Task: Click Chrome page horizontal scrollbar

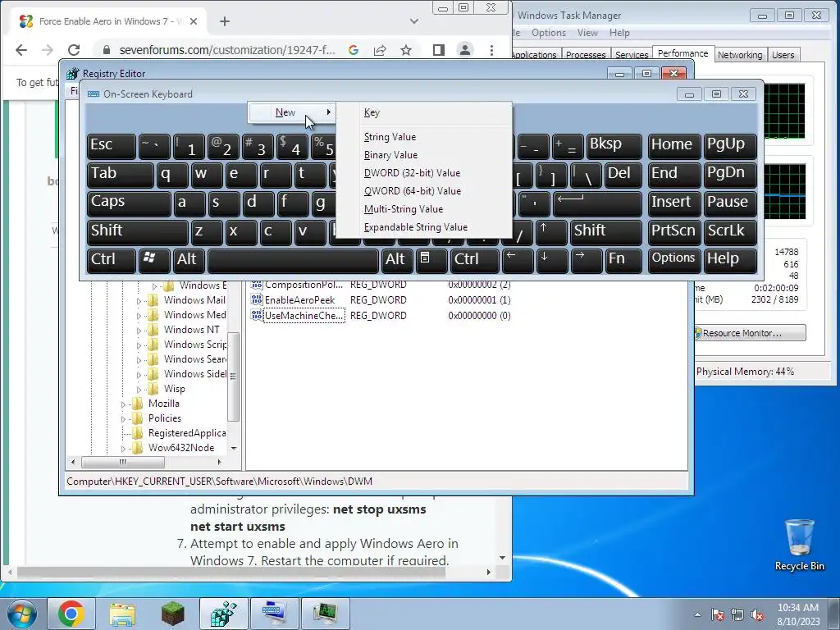Action: (231, 572)
